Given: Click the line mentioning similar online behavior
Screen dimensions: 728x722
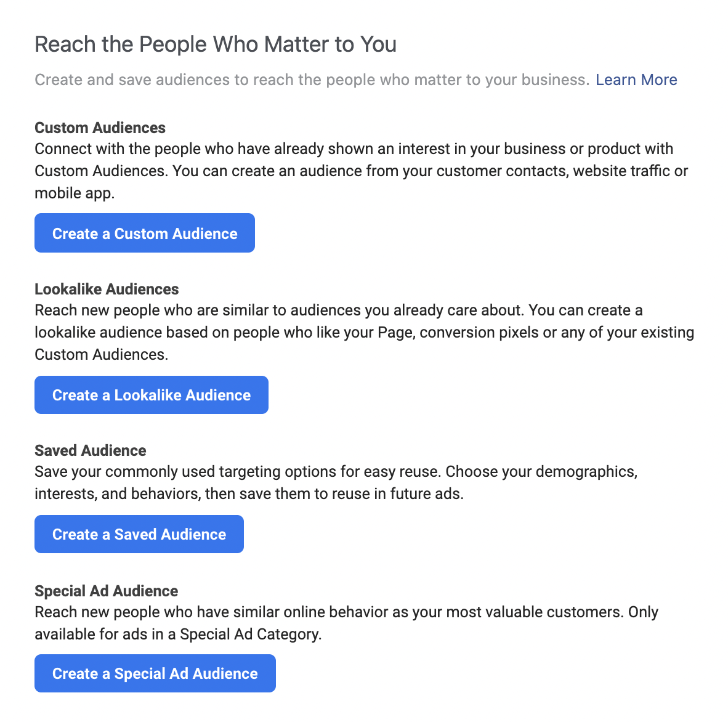Looking at the screenshot, I should [x=346, y=612].
